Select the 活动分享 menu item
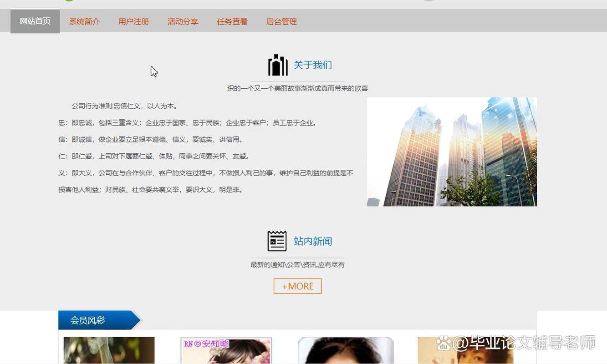Image resolution: width=607 pixels, height=364 pixels. tap(183, 21)
